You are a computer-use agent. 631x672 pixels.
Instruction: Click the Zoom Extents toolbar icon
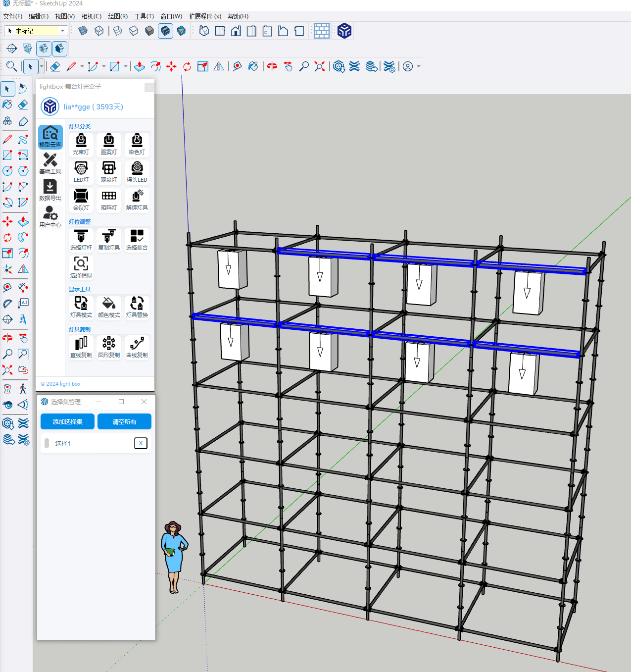pyautogui.click(x=320, y=66)
